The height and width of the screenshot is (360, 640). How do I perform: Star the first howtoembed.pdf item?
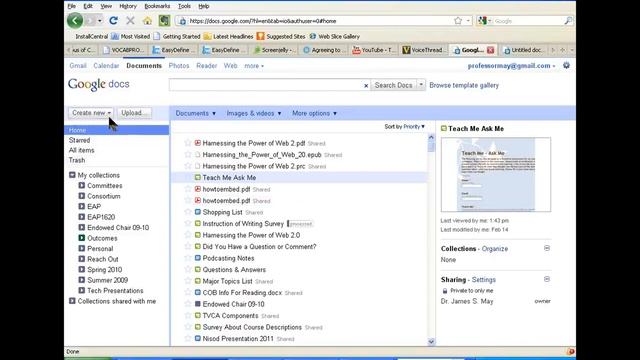coord(188,189)
